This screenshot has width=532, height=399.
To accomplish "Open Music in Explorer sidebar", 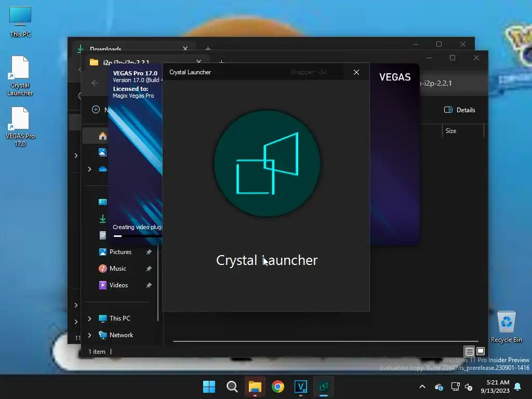I will (118, 269).
